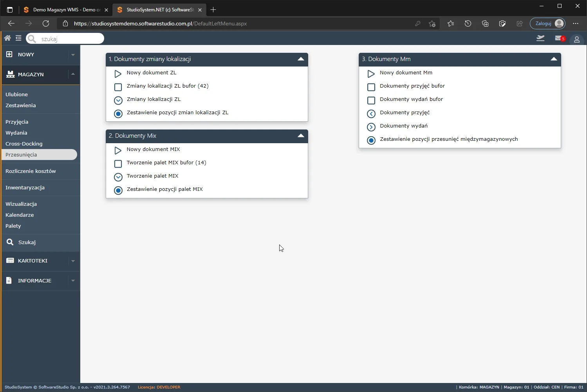
Task: Open Zmiany lokalizacji ZL bufor (42) link
Action: (168, 86)
